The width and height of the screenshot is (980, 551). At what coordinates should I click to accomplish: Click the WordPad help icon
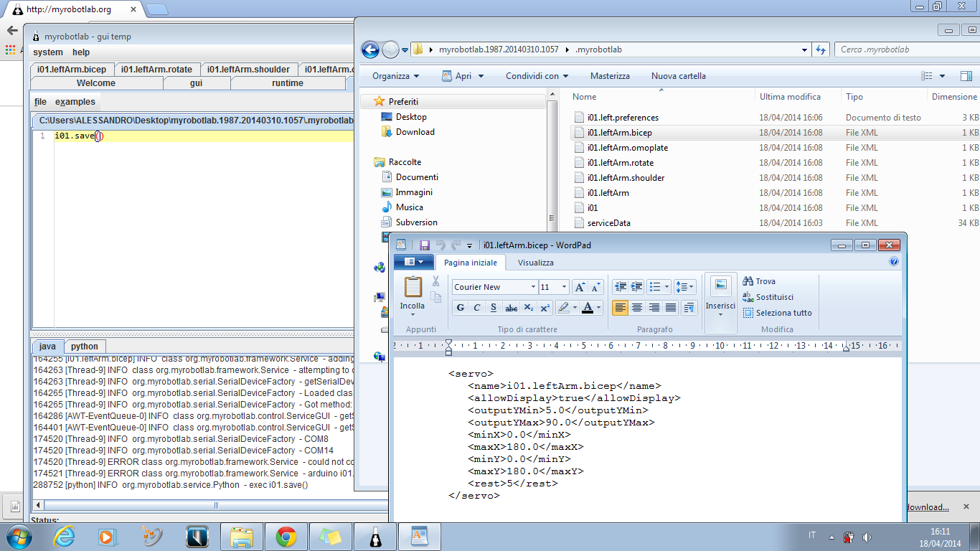tap(894, 263)
